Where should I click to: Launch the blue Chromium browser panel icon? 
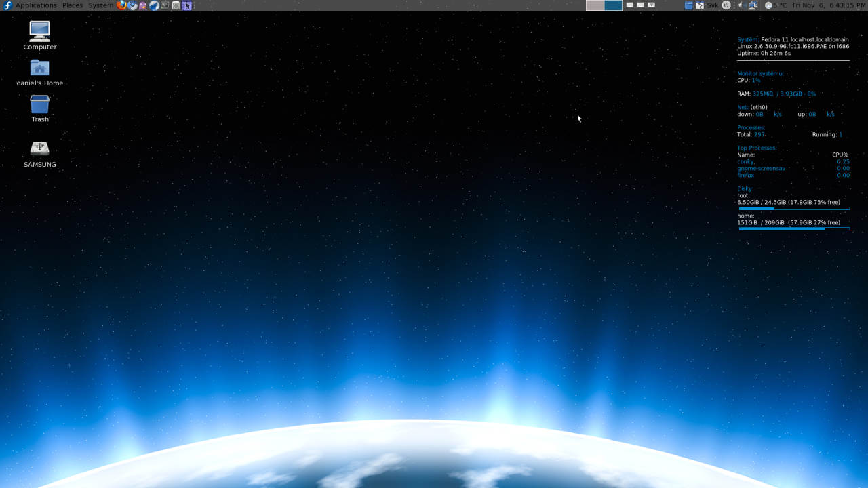(132, 5)
